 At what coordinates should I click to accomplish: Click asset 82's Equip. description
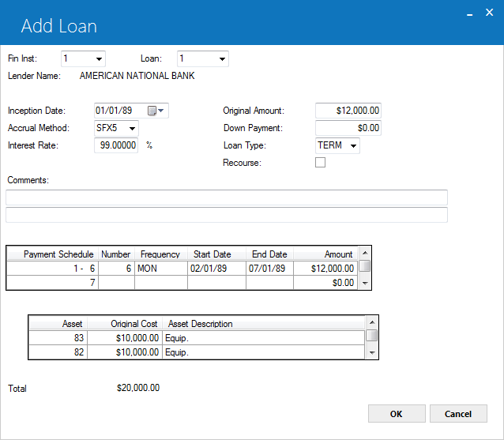tap(263, 352)
